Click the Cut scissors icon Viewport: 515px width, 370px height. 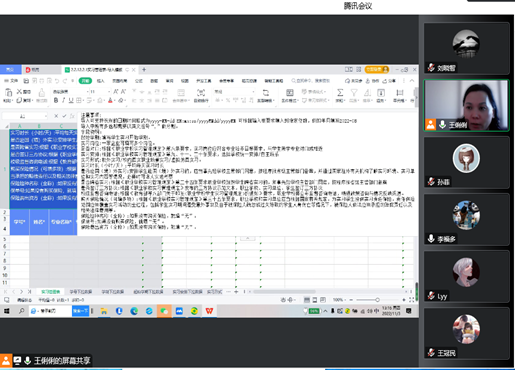pyautogui.click(x=19, y=91)
